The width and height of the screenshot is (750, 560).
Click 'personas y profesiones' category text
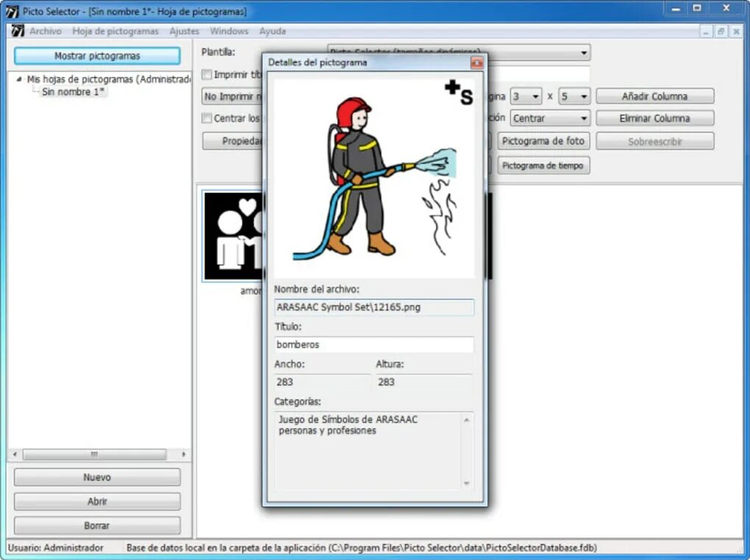tap(328, 431)
